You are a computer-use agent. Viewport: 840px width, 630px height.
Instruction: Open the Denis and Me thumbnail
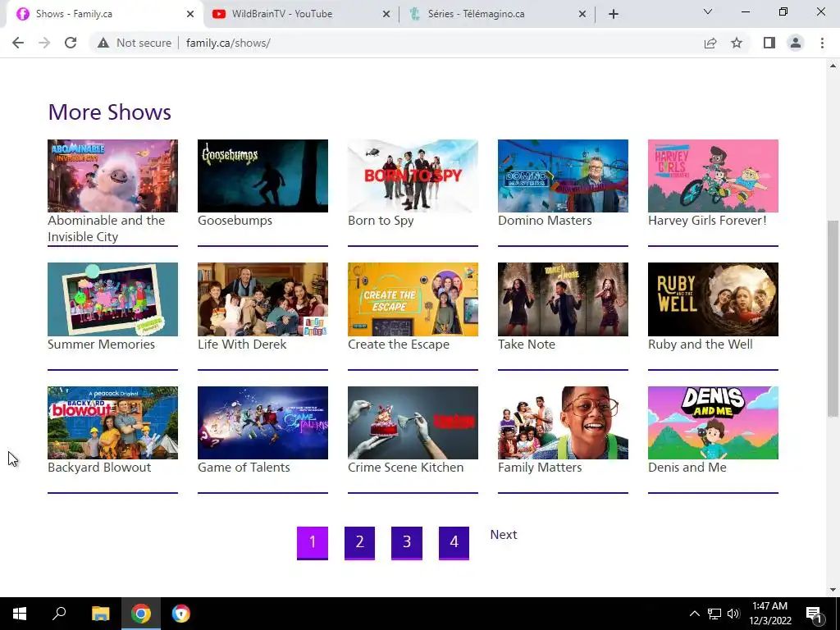(713, 422)
